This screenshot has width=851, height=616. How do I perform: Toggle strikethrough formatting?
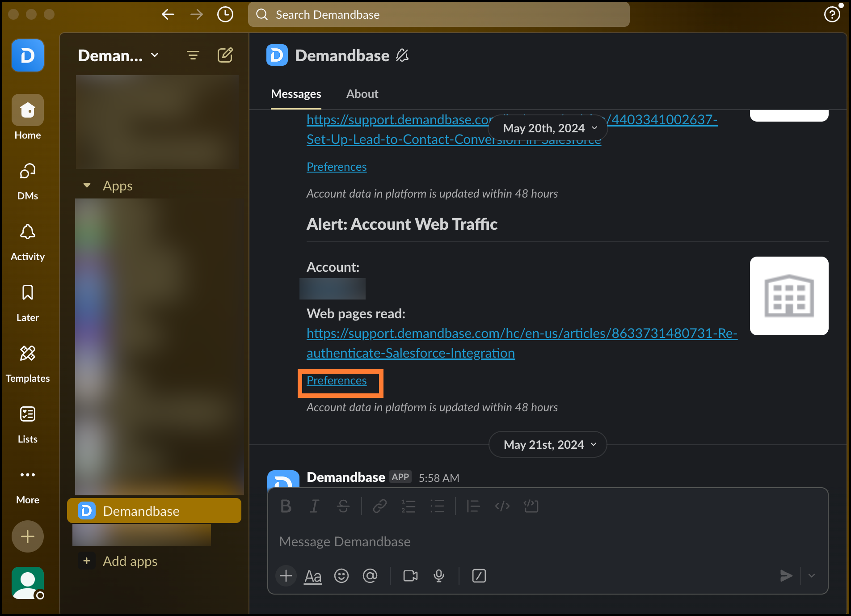[343, 506]
